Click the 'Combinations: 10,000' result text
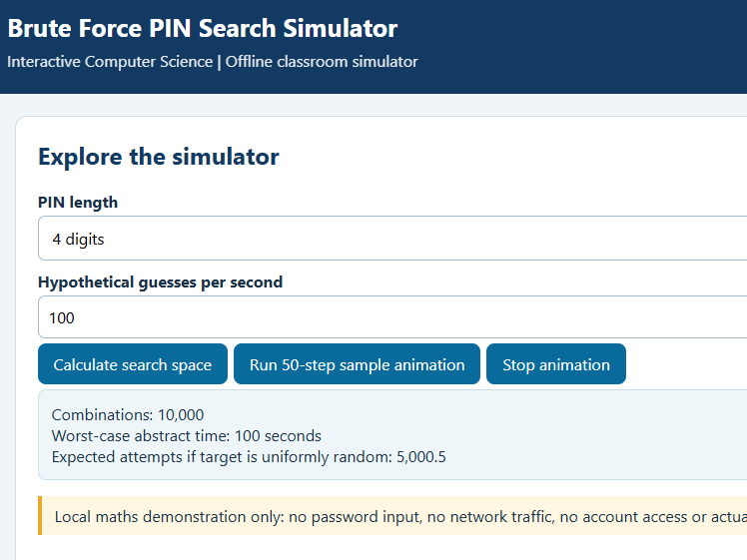This screenshot has width=747, height=560. pyautogui.click(x=128, y=415)
